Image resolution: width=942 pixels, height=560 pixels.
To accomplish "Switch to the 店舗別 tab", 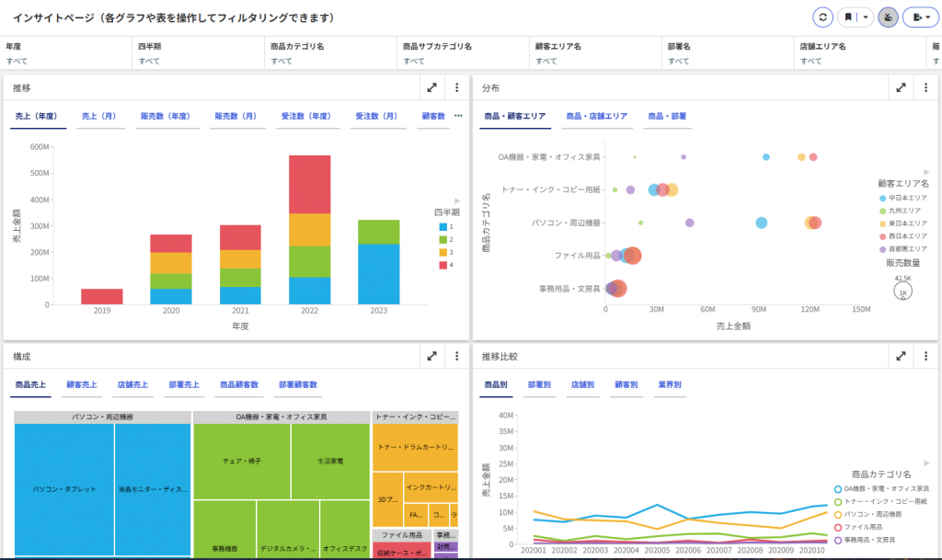I will 582,384.
